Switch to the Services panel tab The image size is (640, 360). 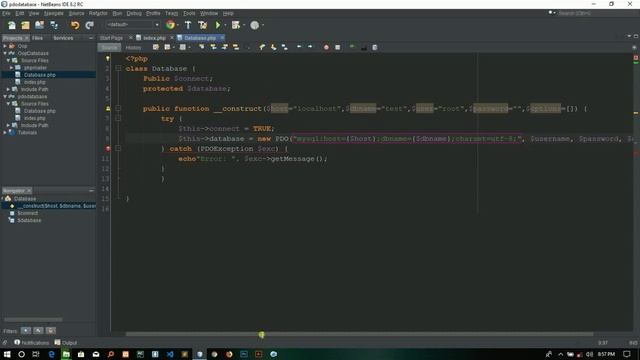click(63, 38)
